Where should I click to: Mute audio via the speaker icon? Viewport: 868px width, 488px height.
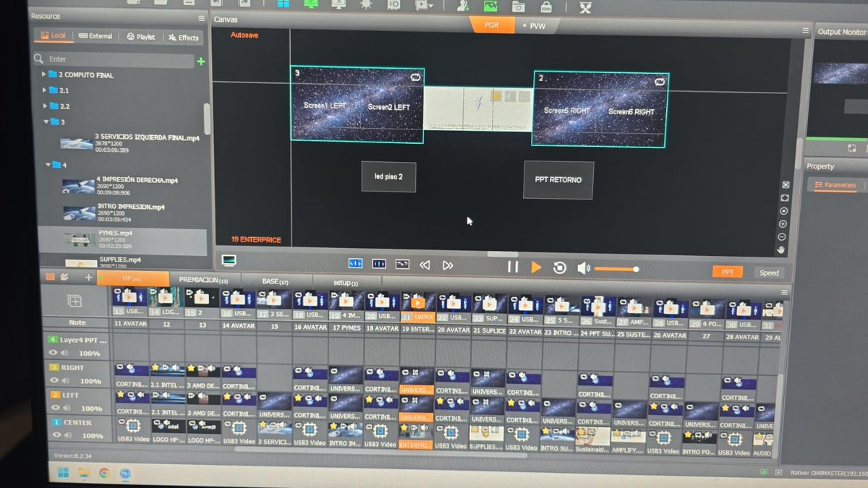583,269
